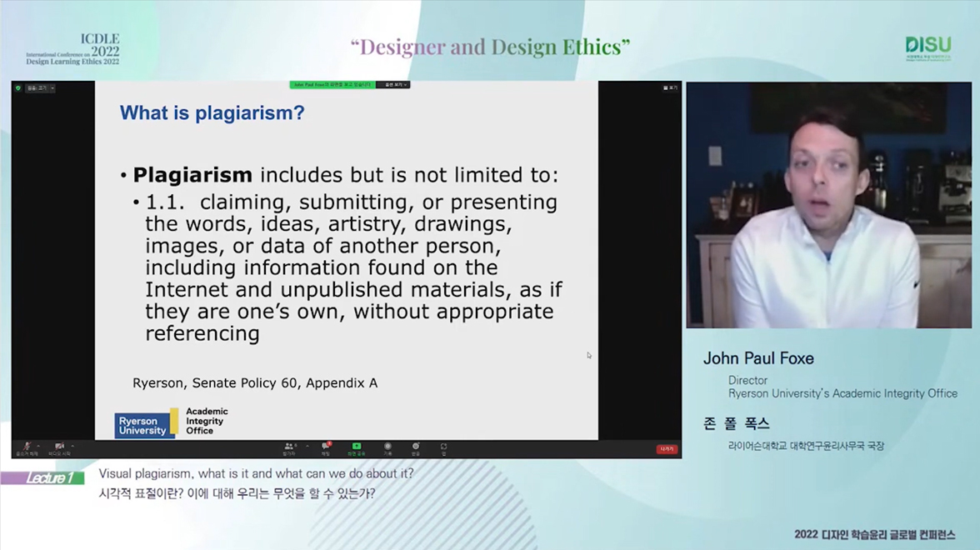Click the green screen-sharing notification banner
The width and height of the screenshot is (980, 550).
pos(332,85)
